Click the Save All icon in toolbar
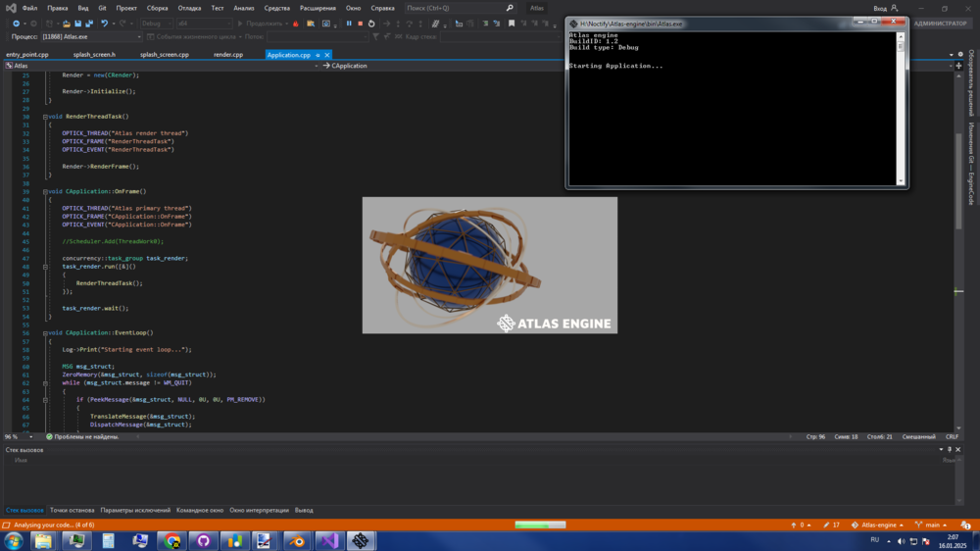Screen dimensions: 980x551 pos(88,24)
